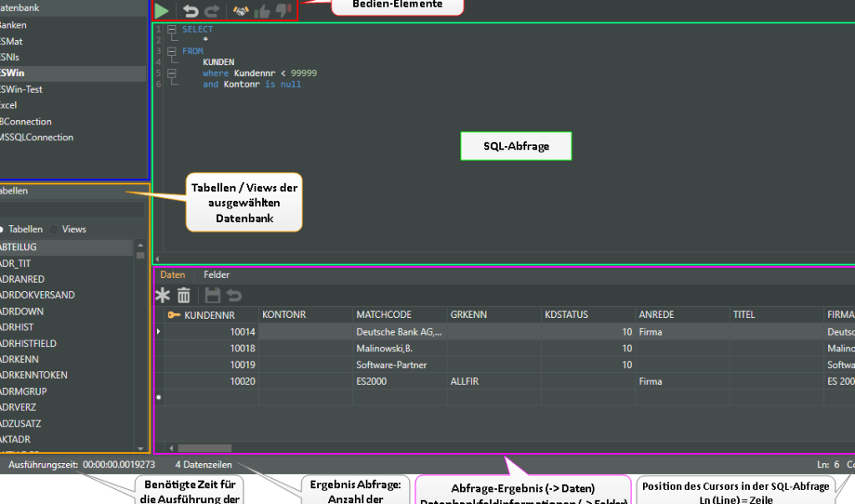This screenshot has height=504, width=855.
Task: Click the green thumbs-up icon
Action: click(x=262, y=11)
